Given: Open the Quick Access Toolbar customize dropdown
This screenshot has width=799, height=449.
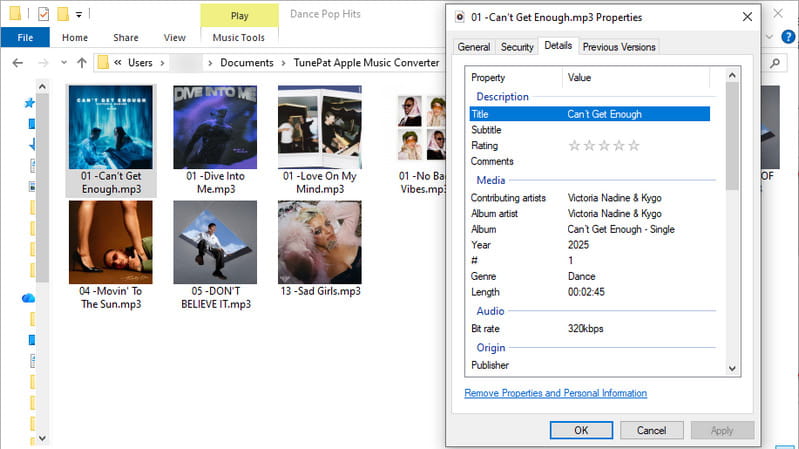Looking at the screenshot, I should (x=79, y=14).
